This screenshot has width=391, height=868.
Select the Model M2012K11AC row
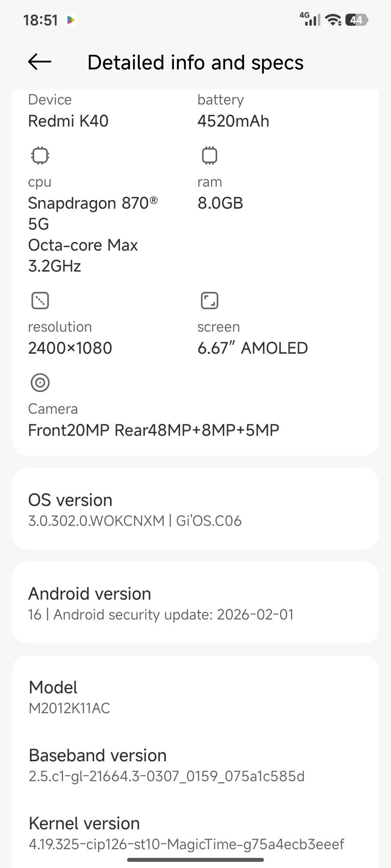click(195, 697)
